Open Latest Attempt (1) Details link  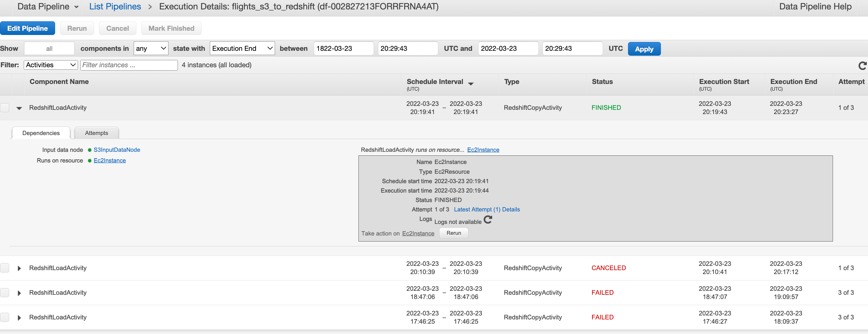tap(487, 209)
